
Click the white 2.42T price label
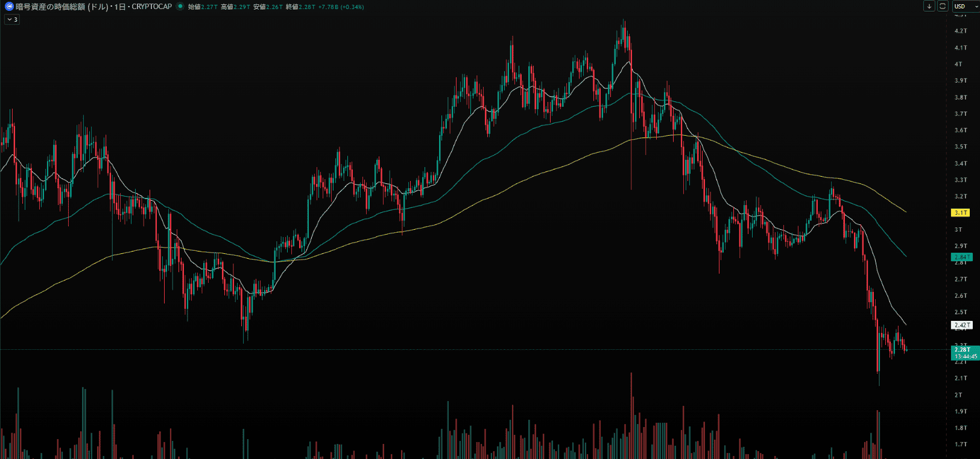click(961, 325)
